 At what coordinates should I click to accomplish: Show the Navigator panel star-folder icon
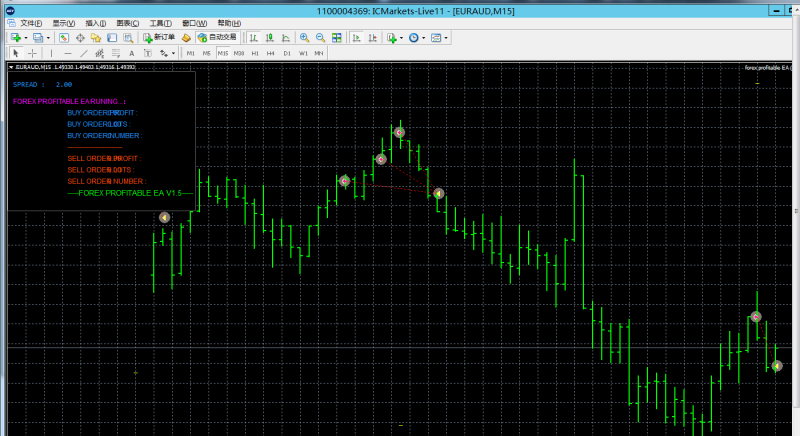(x=96, y=38)
